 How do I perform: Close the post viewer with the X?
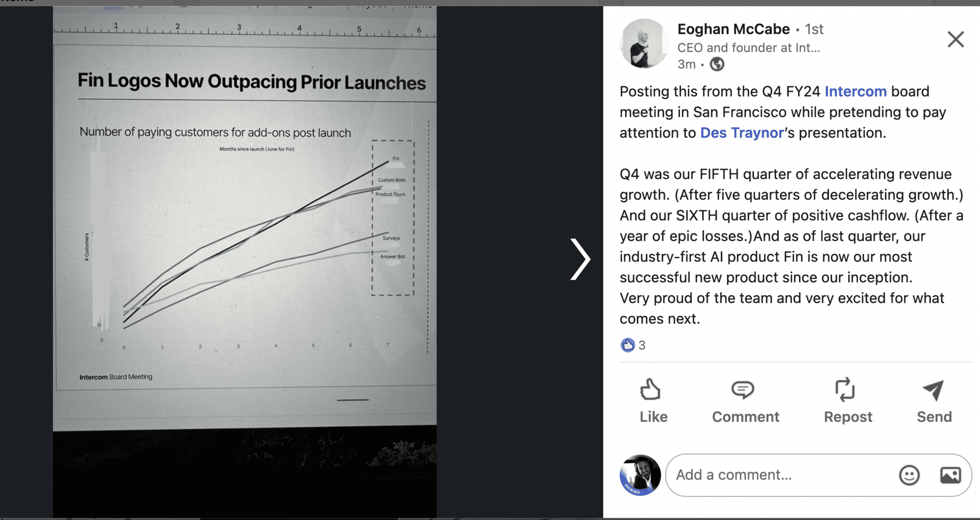click(x=955, y=39)
